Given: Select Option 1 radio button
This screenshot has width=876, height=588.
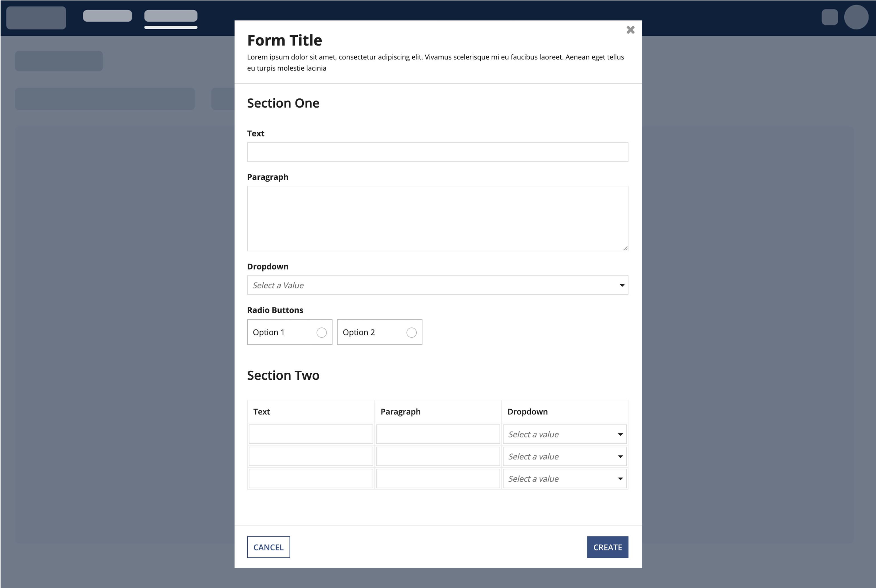Looking at the screenshot, I should pos(322,333).
